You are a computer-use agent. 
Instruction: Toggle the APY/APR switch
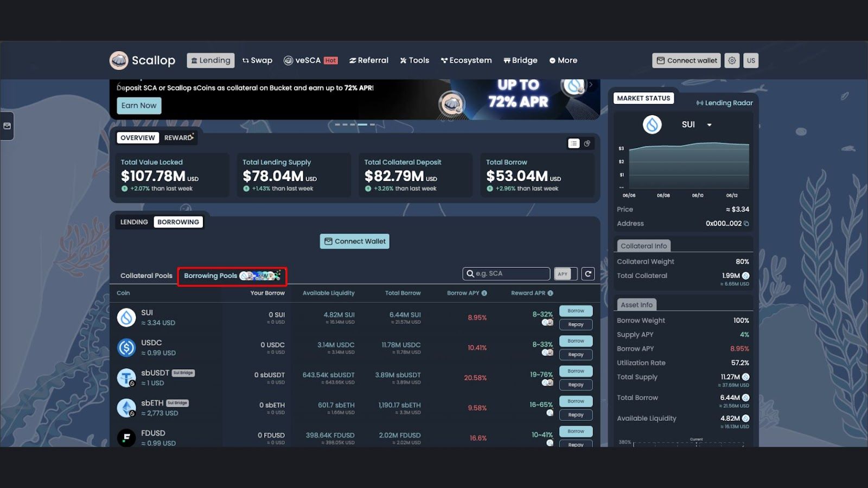[565, 274]
